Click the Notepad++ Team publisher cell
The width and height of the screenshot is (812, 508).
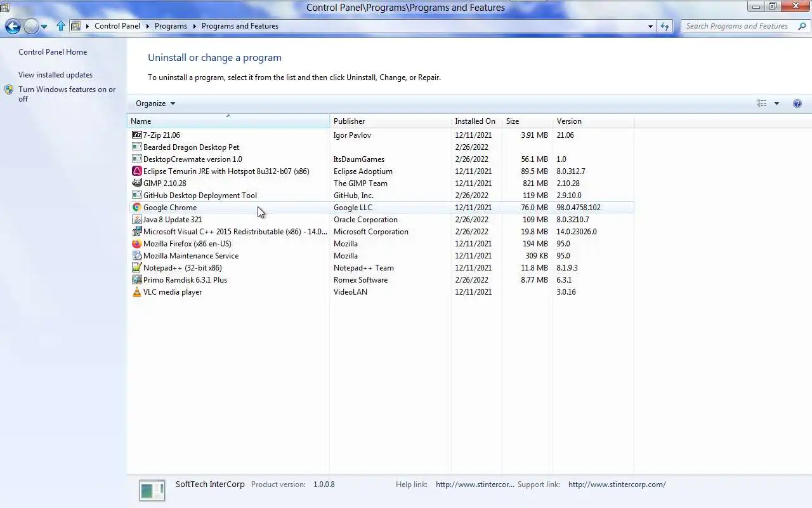(363, 267)
